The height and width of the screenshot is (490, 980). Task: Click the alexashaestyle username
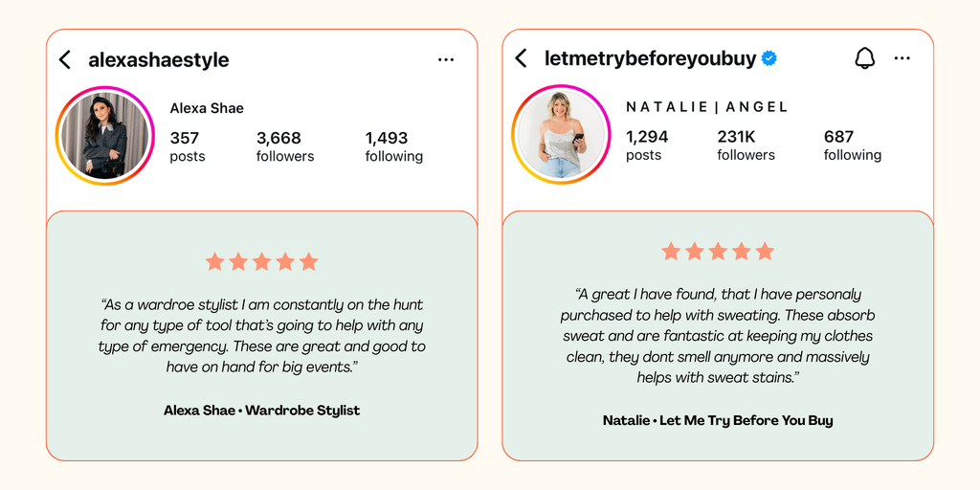pyautogui.click(x=159, y=60)
